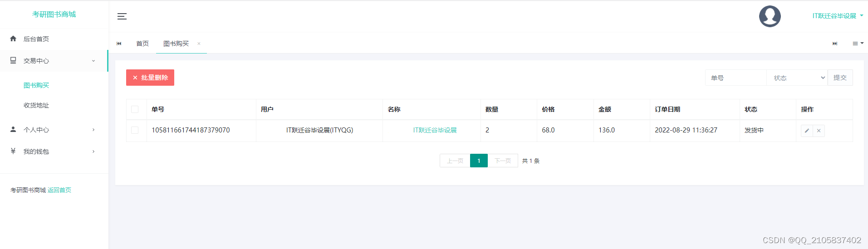The height and width of the screenshot is (249, 868).
Task: Click the person icon beside 个人中心
Action: (13, 129)
